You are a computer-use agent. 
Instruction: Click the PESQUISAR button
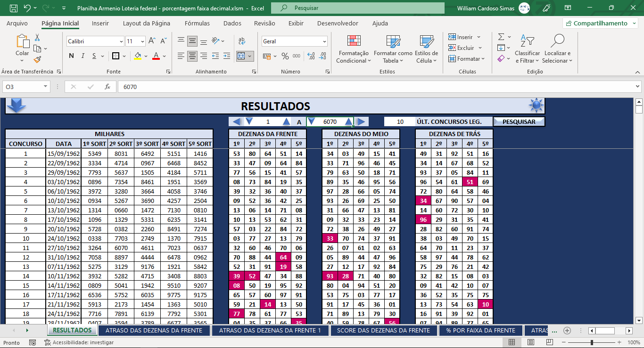click(519, 121)
